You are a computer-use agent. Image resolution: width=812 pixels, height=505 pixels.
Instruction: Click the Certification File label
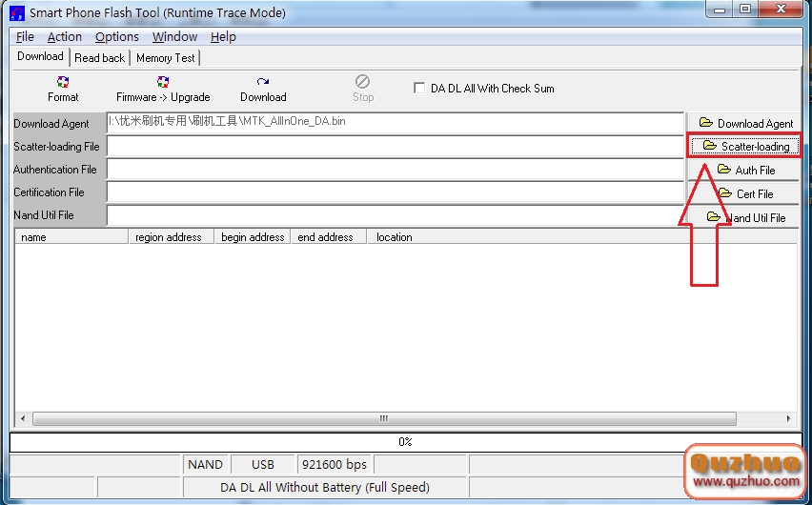49,192
